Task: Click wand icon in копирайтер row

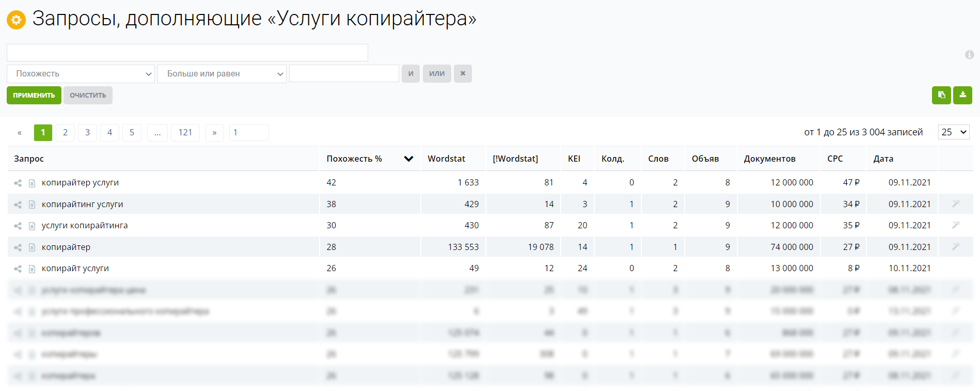Action: [956, 247]
